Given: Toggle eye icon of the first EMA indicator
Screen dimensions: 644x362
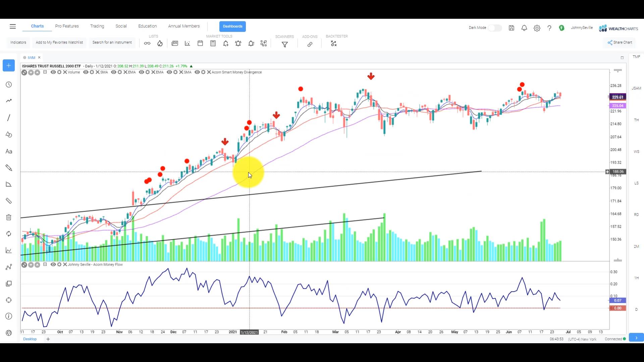Looking at the screenshot, I should pos(113,72).
